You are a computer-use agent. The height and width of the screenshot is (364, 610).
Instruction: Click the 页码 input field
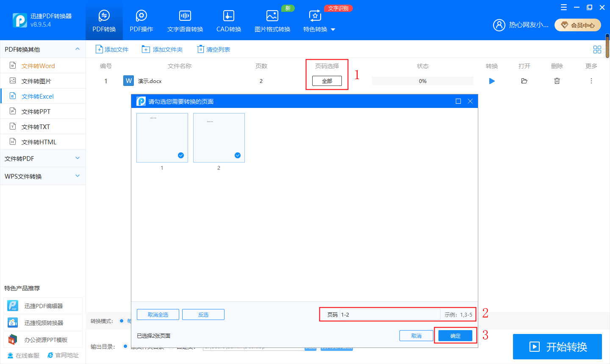point(390,314)
